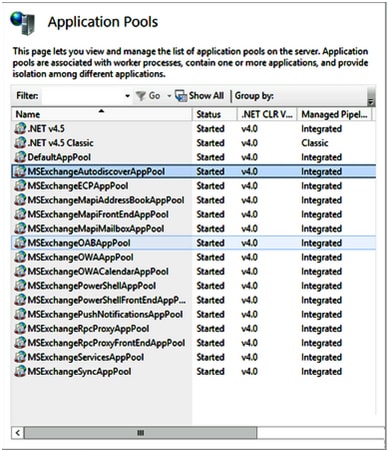Select the MSExchangeECPAppPool name text
Image resolution: width=390 pixels, height=450 pixels.
click(x=78, y=186)
